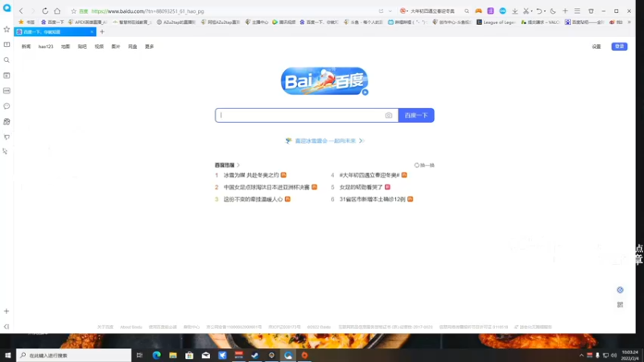Open hot search item 6 about 31省
The width and height of the screenshot is (644, 362).
372,199
